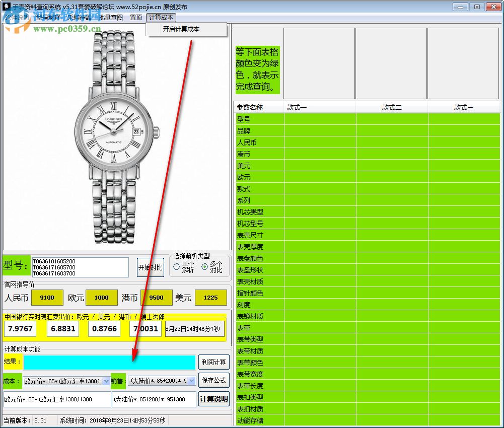
Task: Click the cyan 结果 result field
Action: click(110, 363)
